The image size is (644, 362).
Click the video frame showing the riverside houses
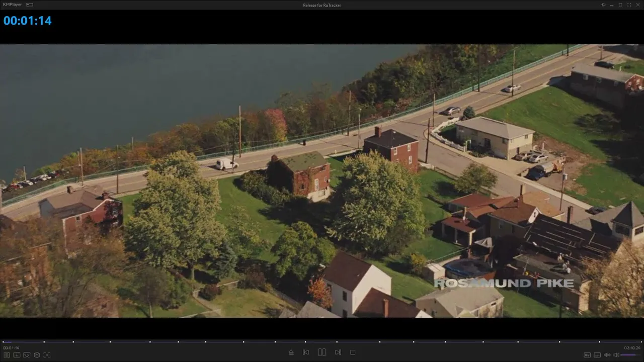[x=322, y=181]
